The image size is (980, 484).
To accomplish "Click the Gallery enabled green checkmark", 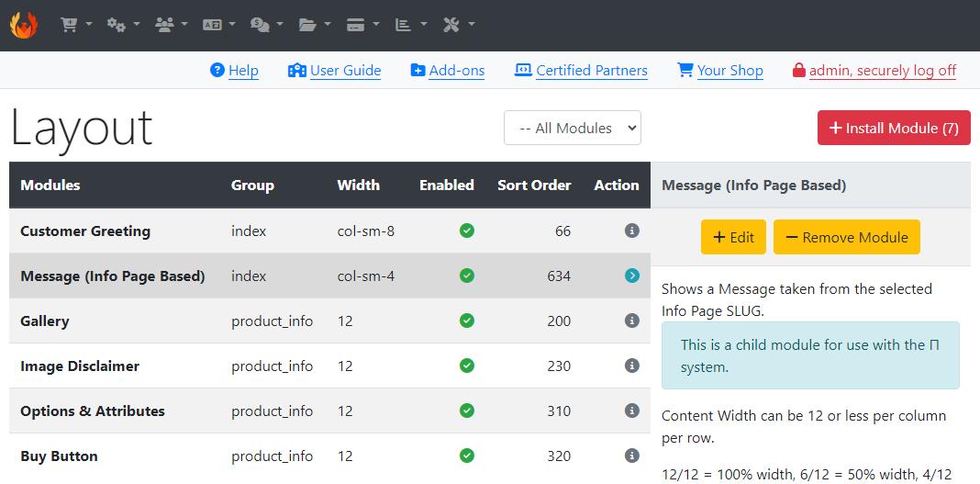I will [467, 321].
